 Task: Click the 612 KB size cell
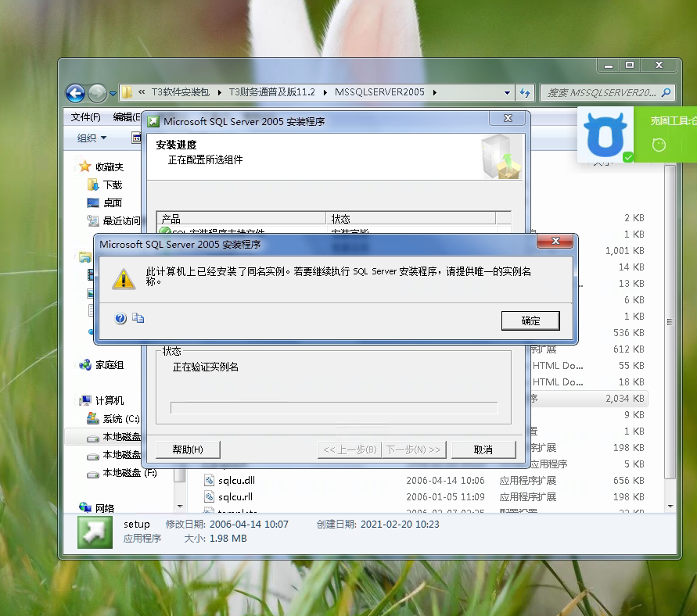coord(628,349)
